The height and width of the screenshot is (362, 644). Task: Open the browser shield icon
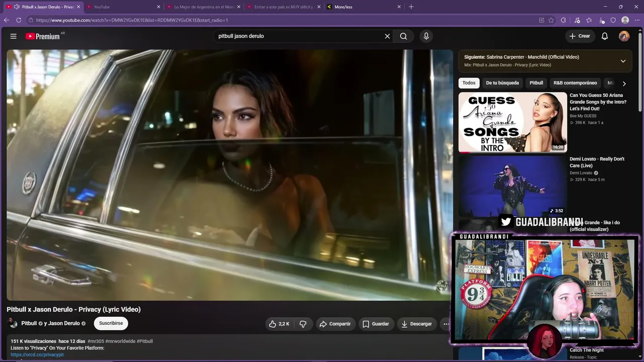click(613, 20)
